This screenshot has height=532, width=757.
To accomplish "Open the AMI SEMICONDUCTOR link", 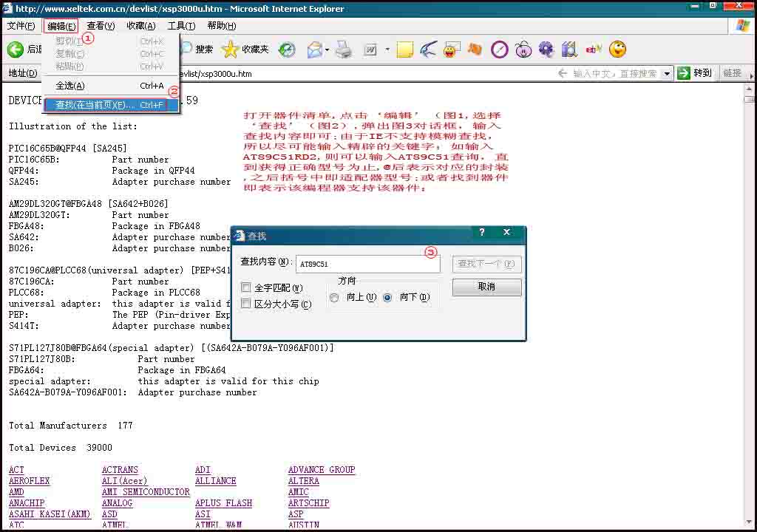I will click(x=146, y=492).
